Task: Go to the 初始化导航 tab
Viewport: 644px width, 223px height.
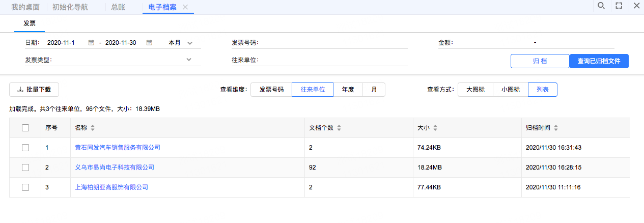Action: 70,7
